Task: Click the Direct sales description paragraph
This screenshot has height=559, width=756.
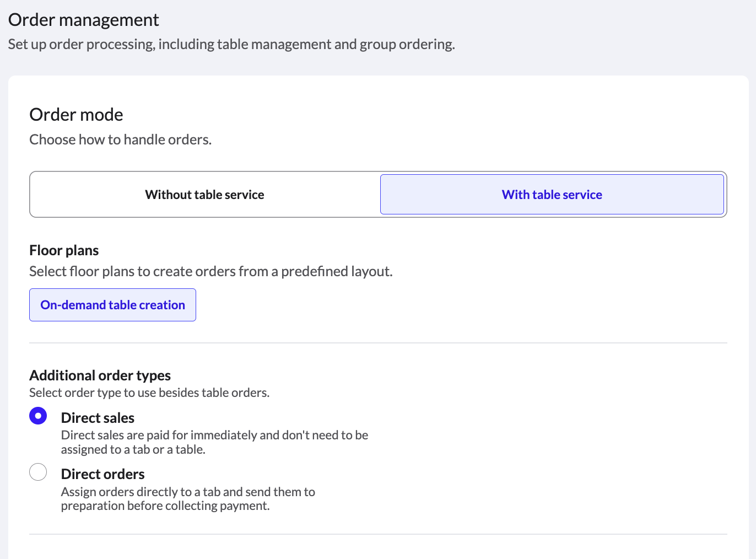Action: click(214, 442)
